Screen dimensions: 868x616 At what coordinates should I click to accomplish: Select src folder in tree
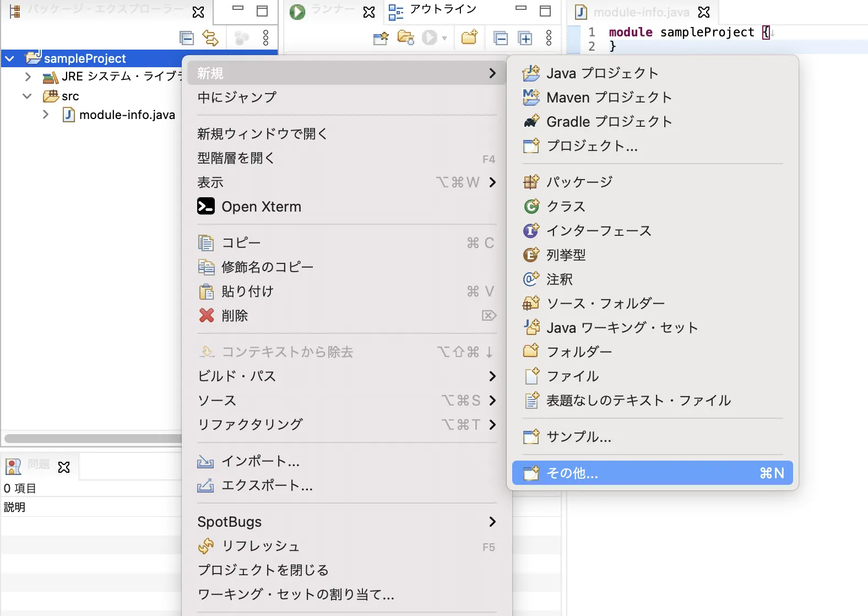(70, 96)
